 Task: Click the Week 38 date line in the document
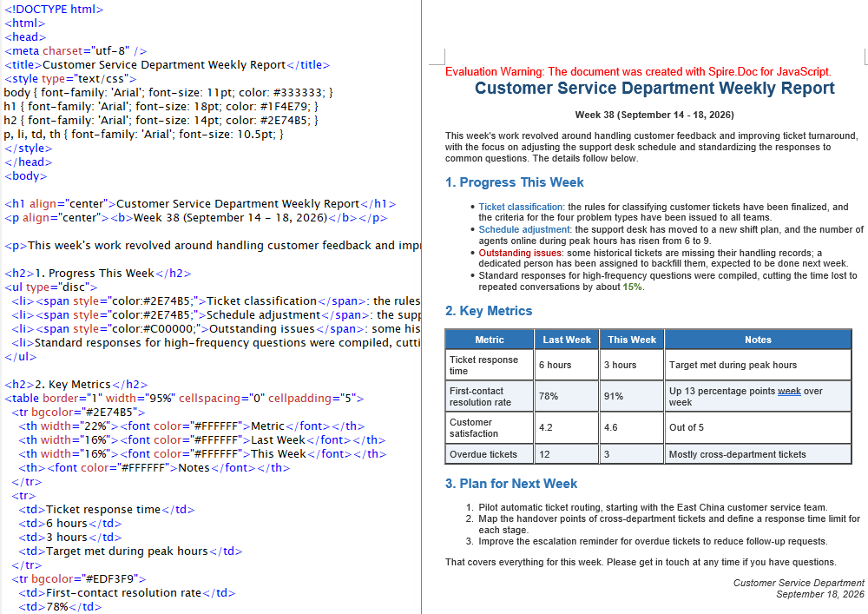654,115
